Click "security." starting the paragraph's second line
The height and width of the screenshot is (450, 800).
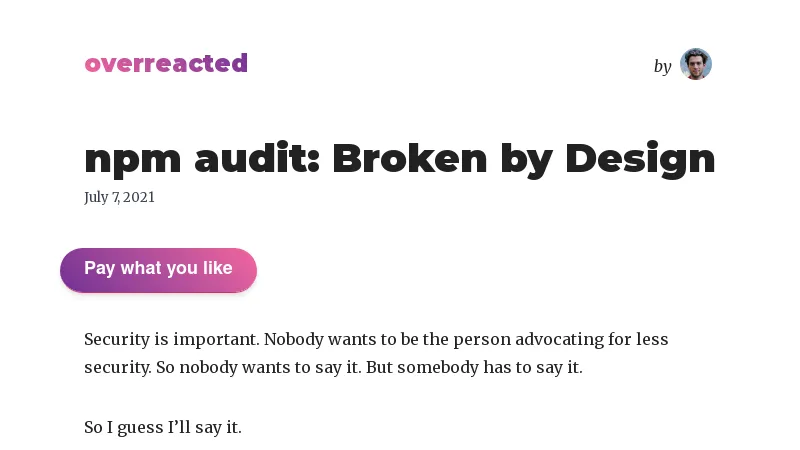(117, 367)
